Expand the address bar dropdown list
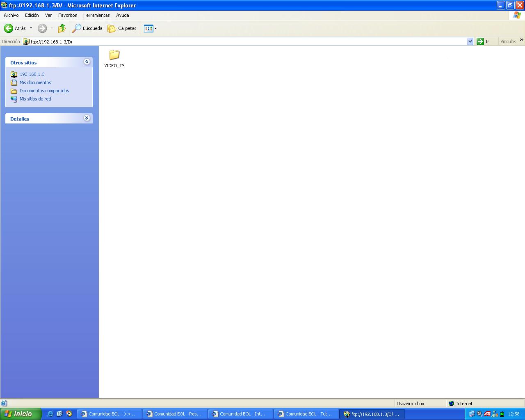525x420 pixels. pyautogui.click(x=470, y=41)
